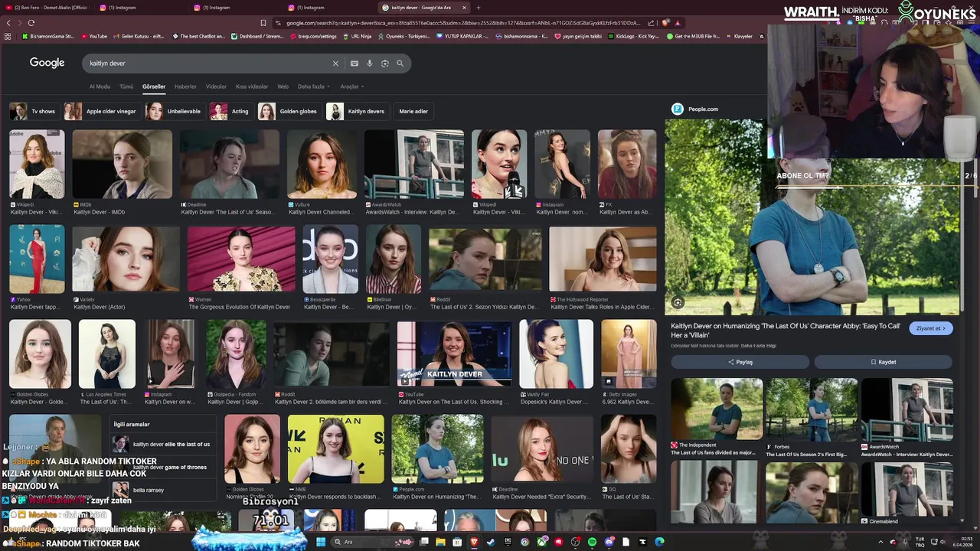Open Google Lens image search

click(x=384, y=64)
